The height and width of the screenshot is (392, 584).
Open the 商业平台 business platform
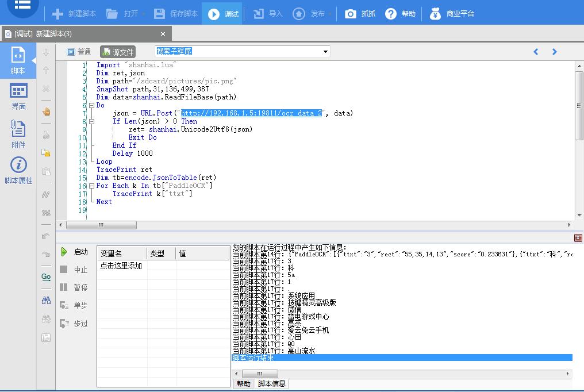452,14
